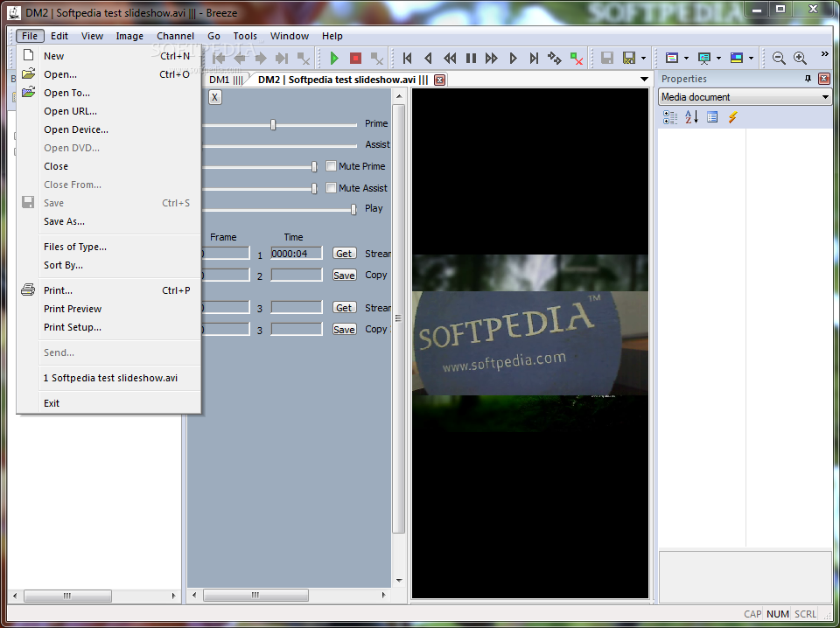The height and width of the screenshot is (628, 840).
Task: Click the presentation screen toolbar icon
Action: pos(703,58)
